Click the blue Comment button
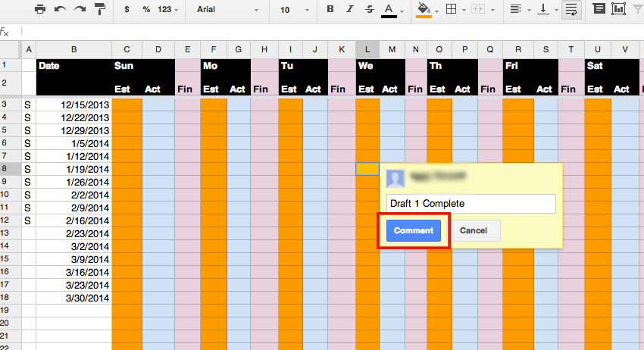Viewport: 644px width, 350px height. (x=414, y=230)
